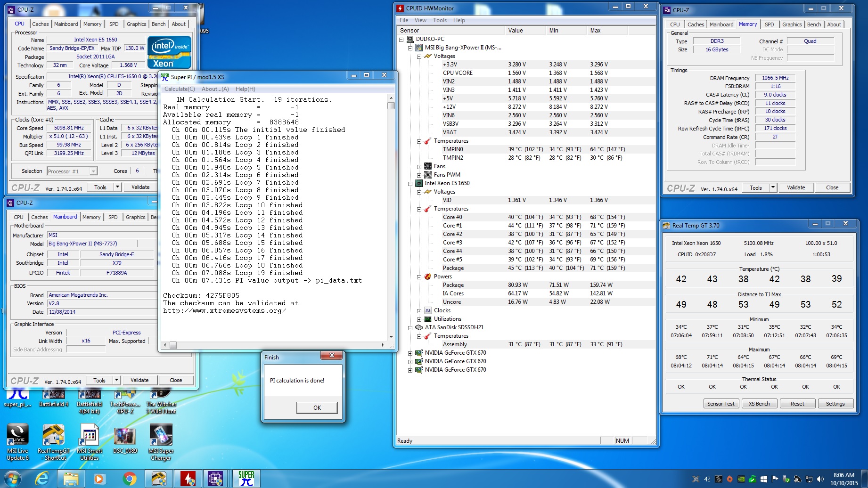Click the Reset button in Real Temp
Screen dimensions: 868x488
(797, 404)
